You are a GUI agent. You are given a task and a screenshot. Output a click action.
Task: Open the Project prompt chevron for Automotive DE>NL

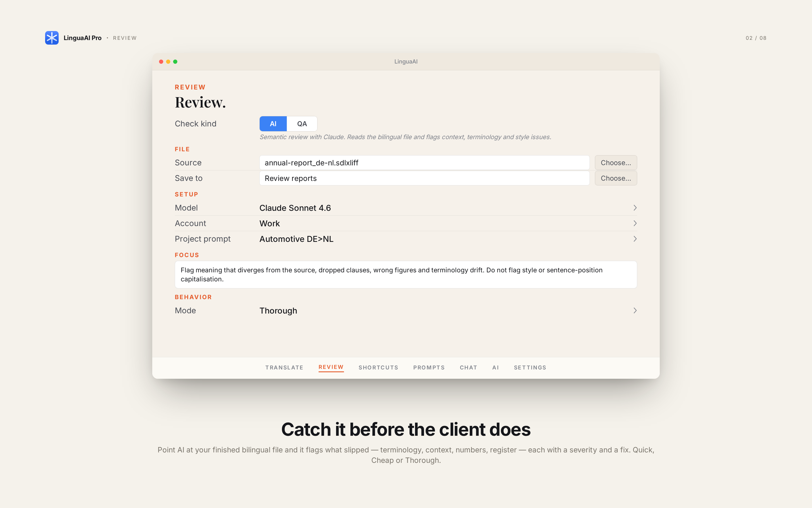635,239
